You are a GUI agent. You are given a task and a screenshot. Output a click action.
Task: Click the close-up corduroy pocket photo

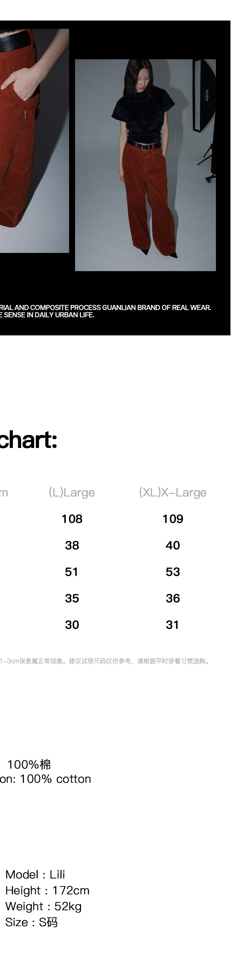tap(34, 140)
